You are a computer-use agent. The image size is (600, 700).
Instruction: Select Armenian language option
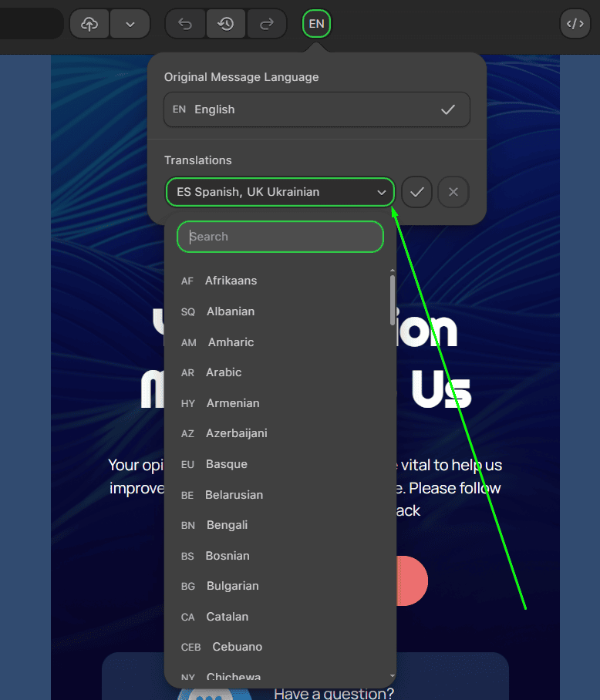pos(232,403)
